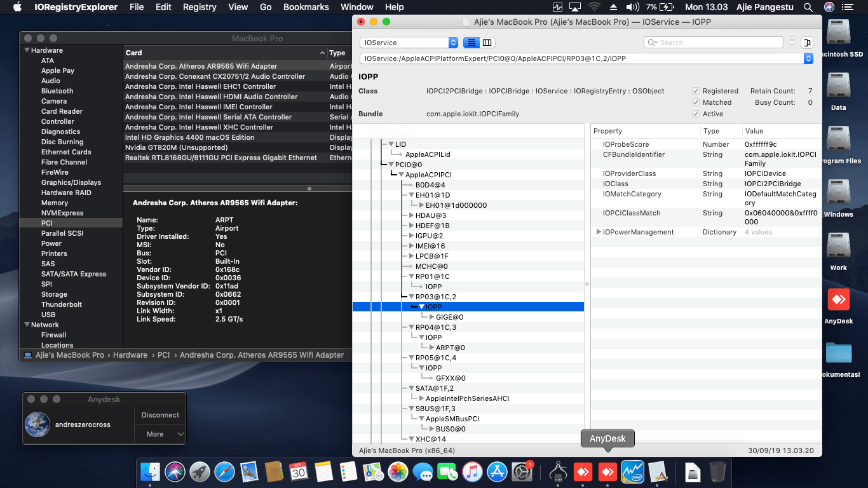Launch Siri from the Dock
Viewport: 868px width, 488px height.
click(x=175, y=471)
